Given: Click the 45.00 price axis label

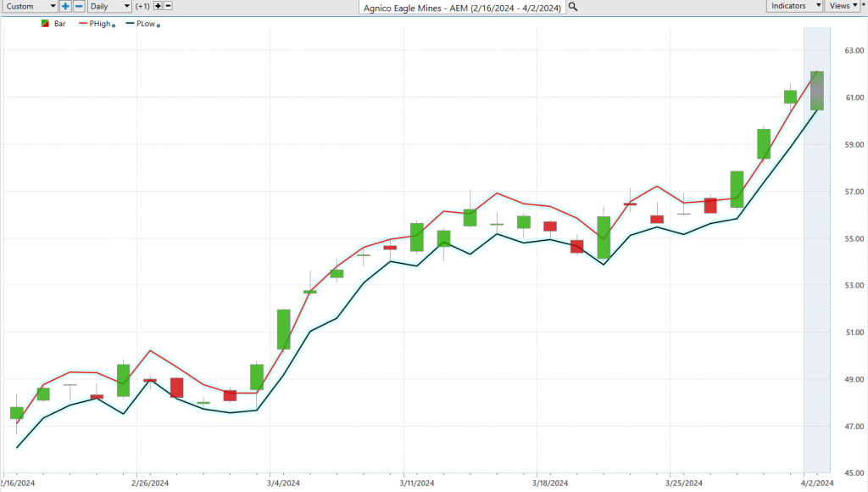Looking at the screenshot, I should coord(854,473).
